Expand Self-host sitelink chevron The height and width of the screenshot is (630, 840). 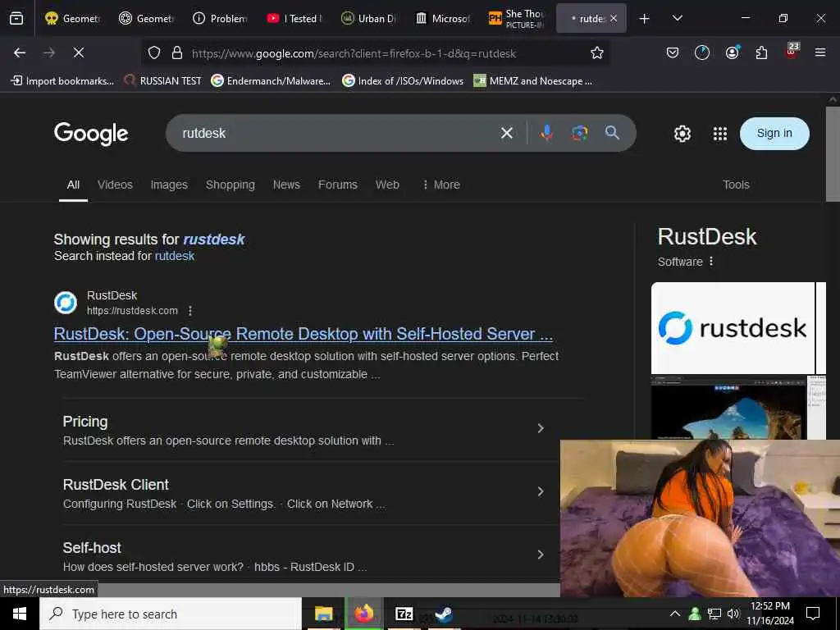(x=541, y=555)
